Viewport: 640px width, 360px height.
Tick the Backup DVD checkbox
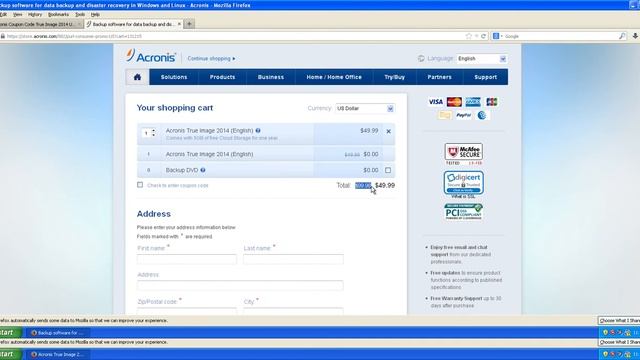[388, 170]
